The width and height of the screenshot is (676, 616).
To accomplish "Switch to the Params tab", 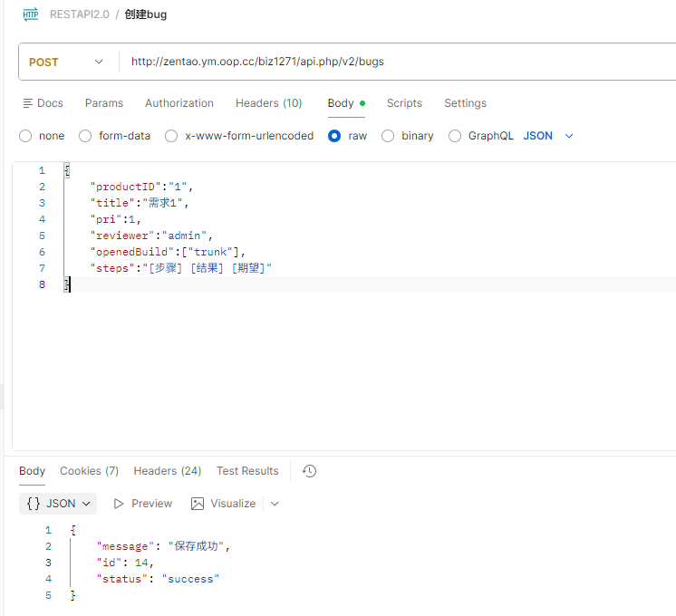I will pos(104,103).
